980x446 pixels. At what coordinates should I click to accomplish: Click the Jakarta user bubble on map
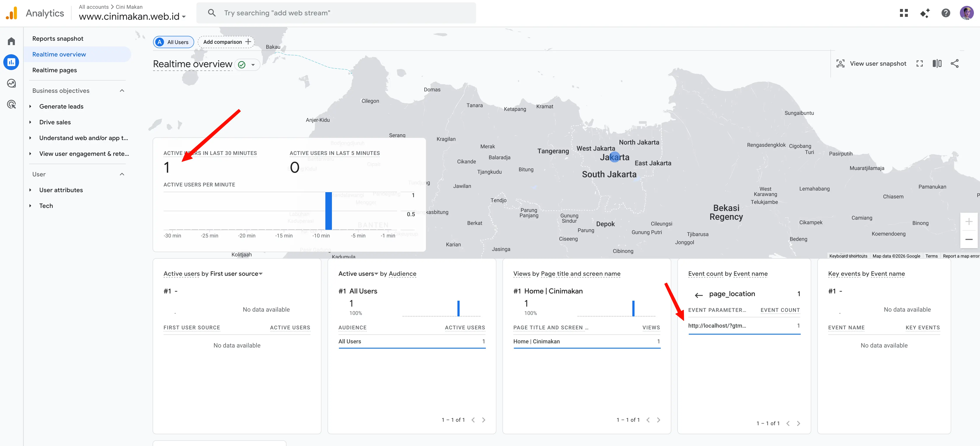614,157
